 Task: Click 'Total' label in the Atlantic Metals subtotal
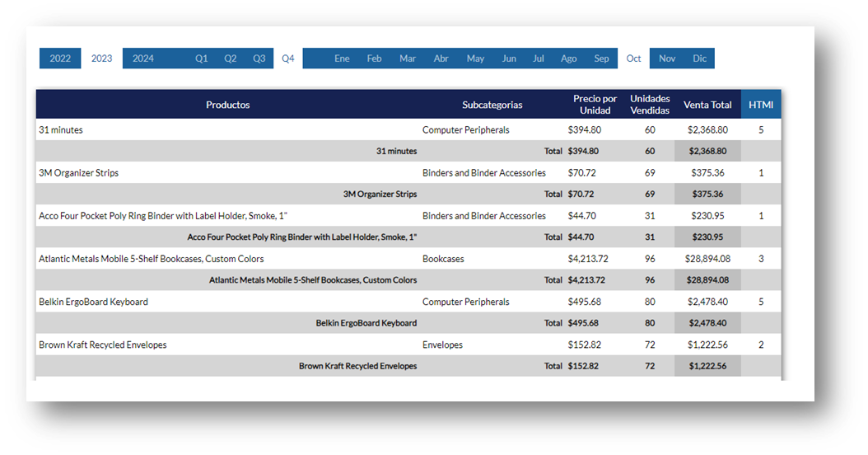(x=553, y=280)
